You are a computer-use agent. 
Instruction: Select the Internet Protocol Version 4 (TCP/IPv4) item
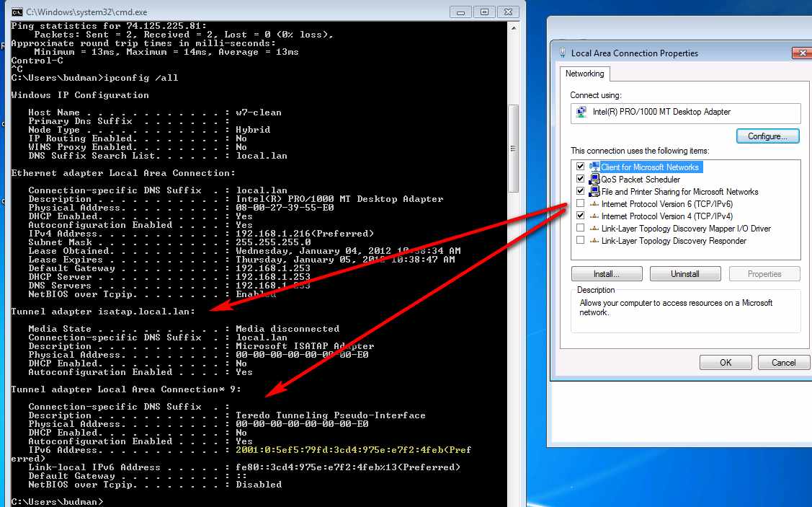tap(666, 216)
